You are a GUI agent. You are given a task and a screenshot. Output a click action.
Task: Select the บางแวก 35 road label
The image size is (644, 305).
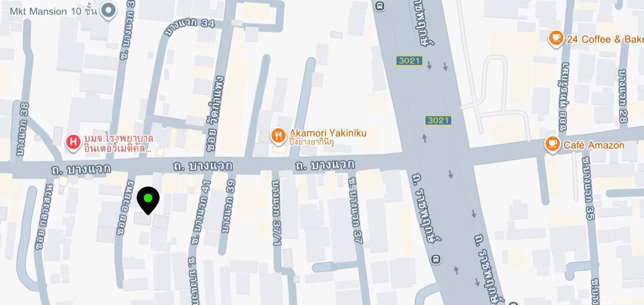588,188
